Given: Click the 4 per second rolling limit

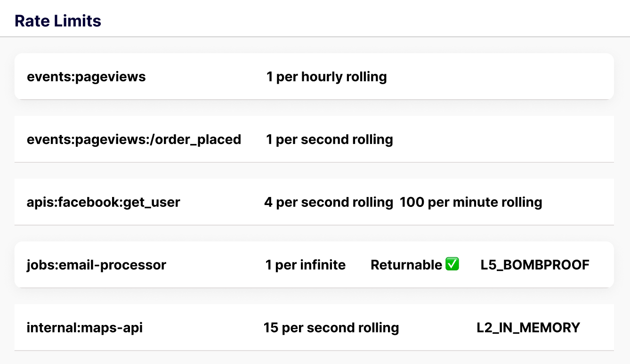Looking at the screenshot, I should (328, 202).
